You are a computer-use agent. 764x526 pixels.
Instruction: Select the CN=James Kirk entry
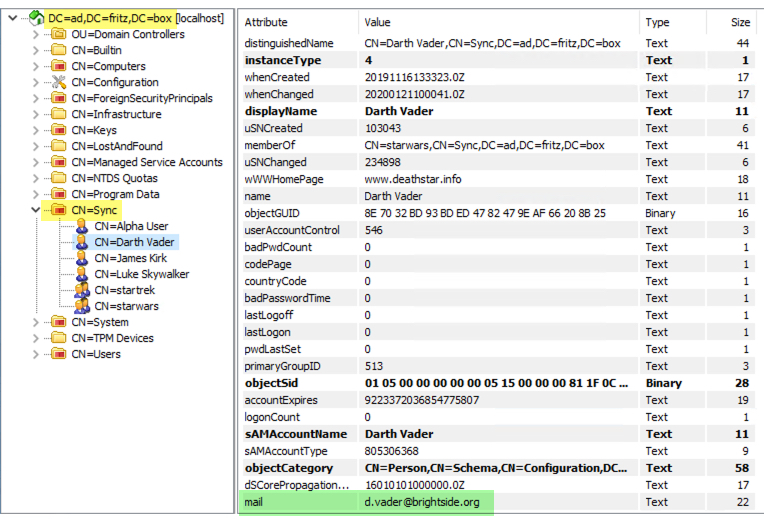click(x=131, y=258)
